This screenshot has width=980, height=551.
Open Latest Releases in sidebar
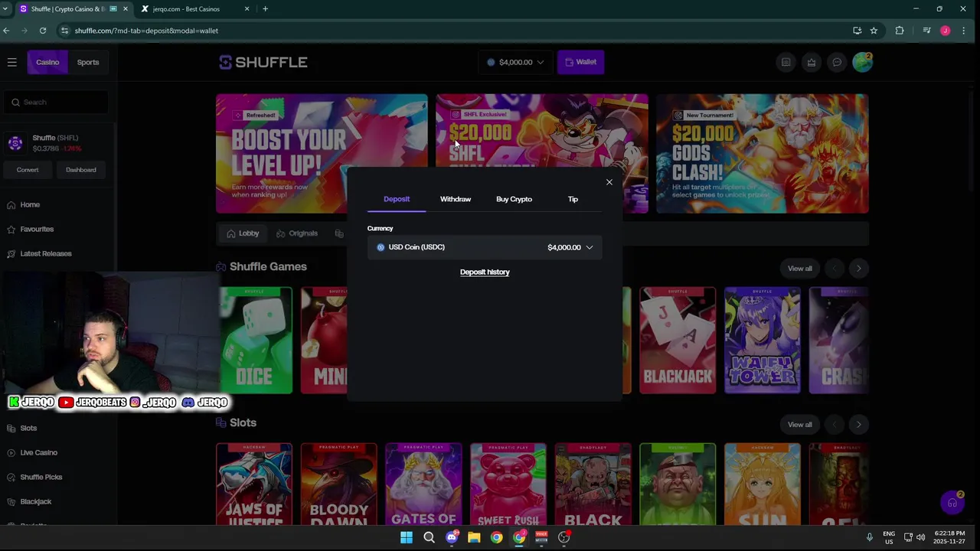click(x=46, y=253)
